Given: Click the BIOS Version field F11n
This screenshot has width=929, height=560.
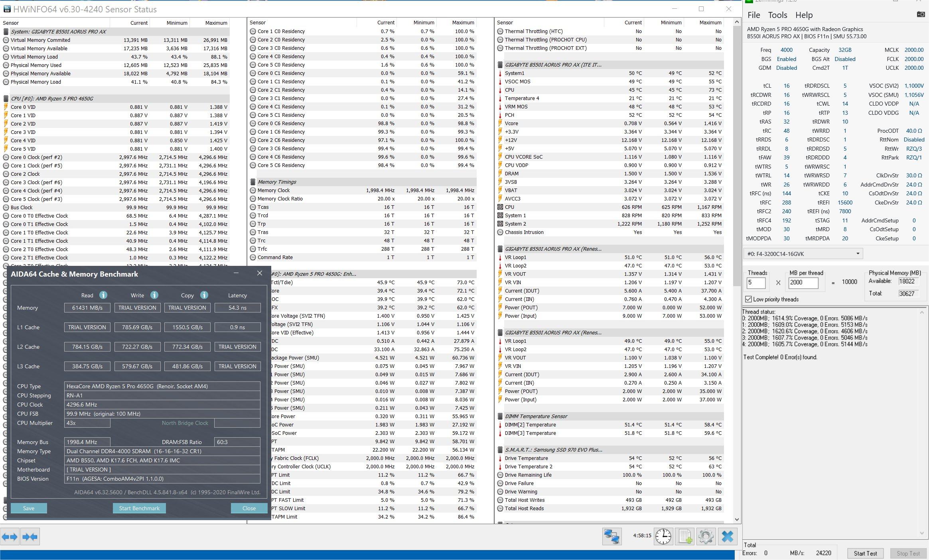Looking at the screenshot, I should (x=162, y=479).
